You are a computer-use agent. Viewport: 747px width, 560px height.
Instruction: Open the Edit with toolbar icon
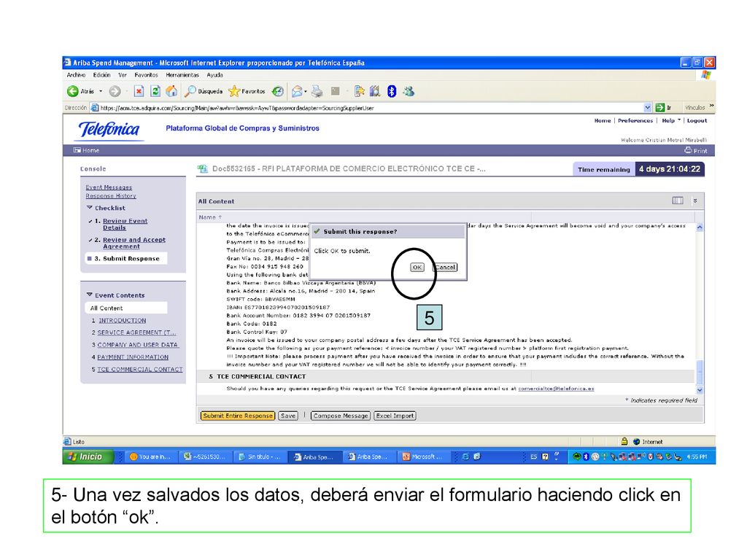[x=359, y=91]
